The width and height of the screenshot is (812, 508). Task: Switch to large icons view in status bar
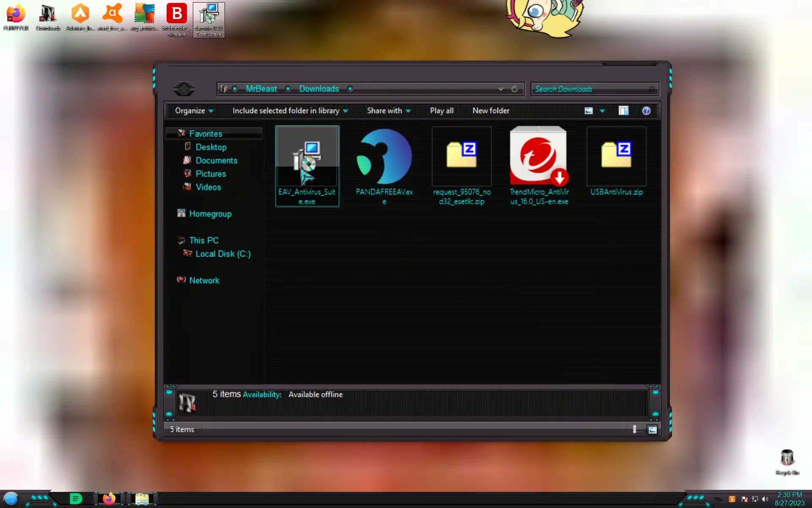click(653, 430)
